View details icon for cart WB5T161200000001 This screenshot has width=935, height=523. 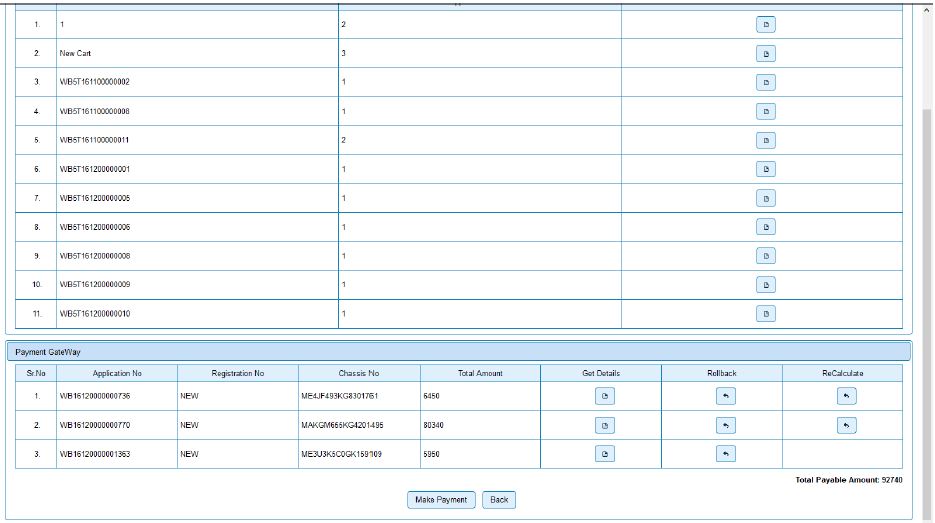pyautogui.click(x=766, y=169)
